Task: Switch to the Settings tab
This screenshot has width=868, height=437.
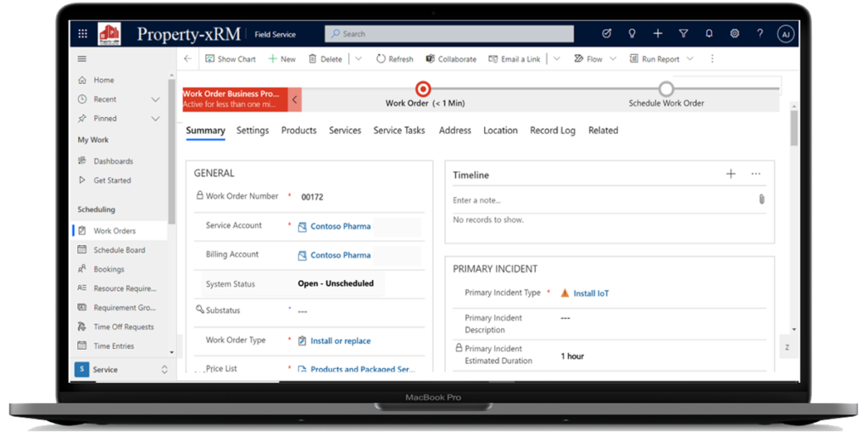Action: [x=253, y=131]
